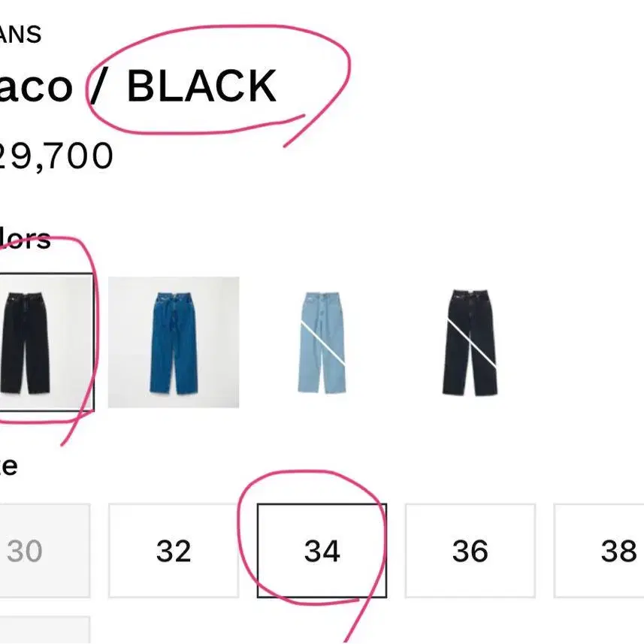This screenshot has width=644, height=644.
Task: Toggle the selected size 34 box
Action: [322, 551]
